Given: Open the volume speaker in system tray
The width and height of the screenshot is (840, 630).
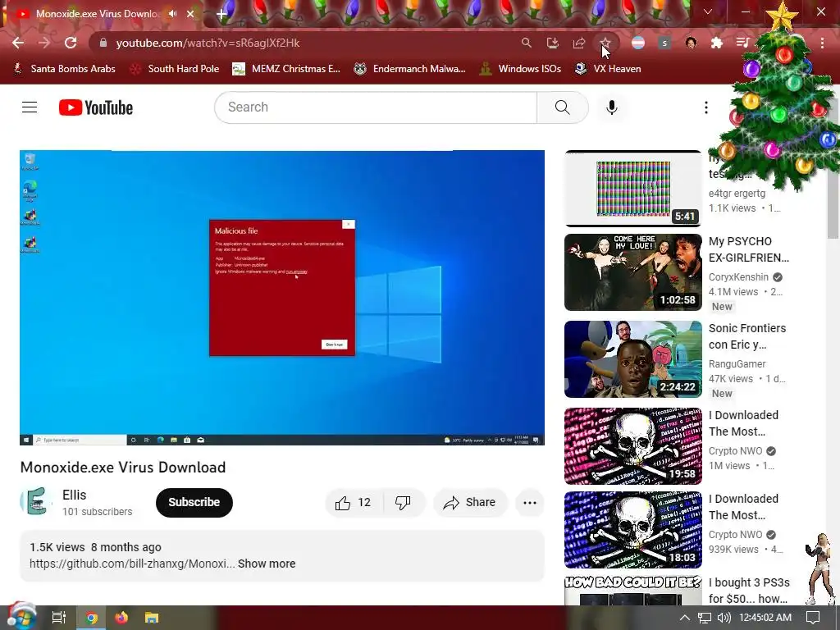Looking at the screenshot, I should coord(724,618).
